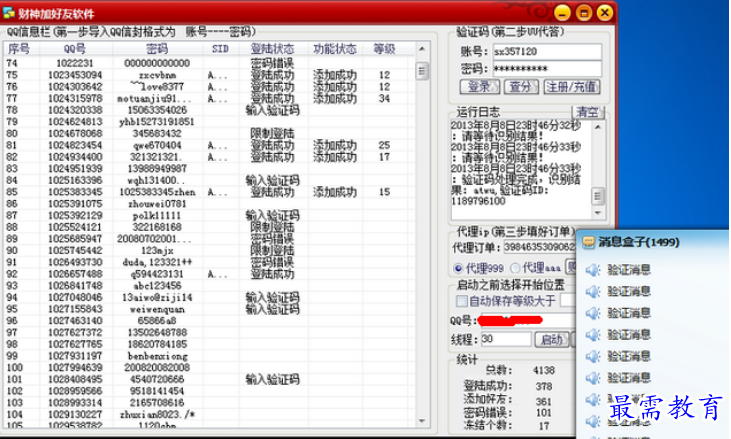
Task: Select row with password qwe670404
Action: pos(209,145)
